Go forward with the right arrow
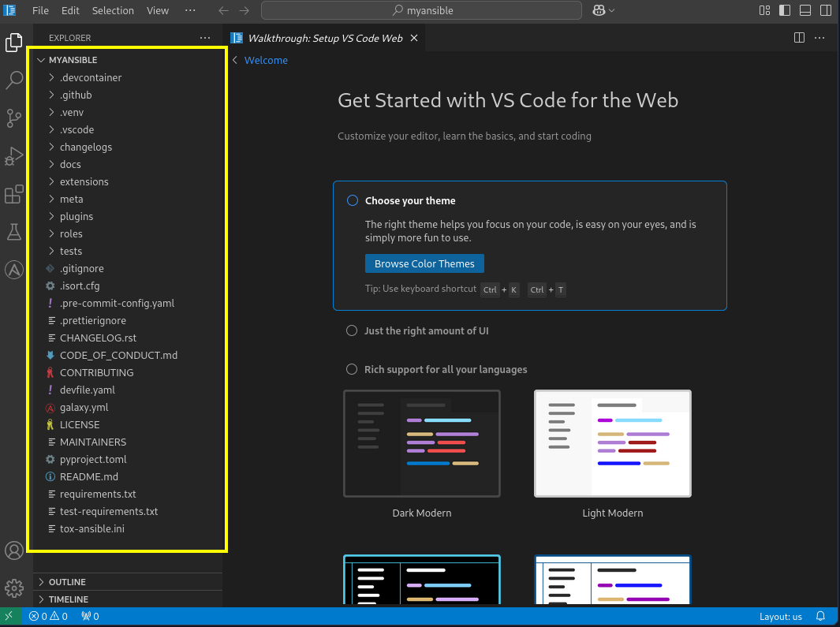 (x=244, y=10)
